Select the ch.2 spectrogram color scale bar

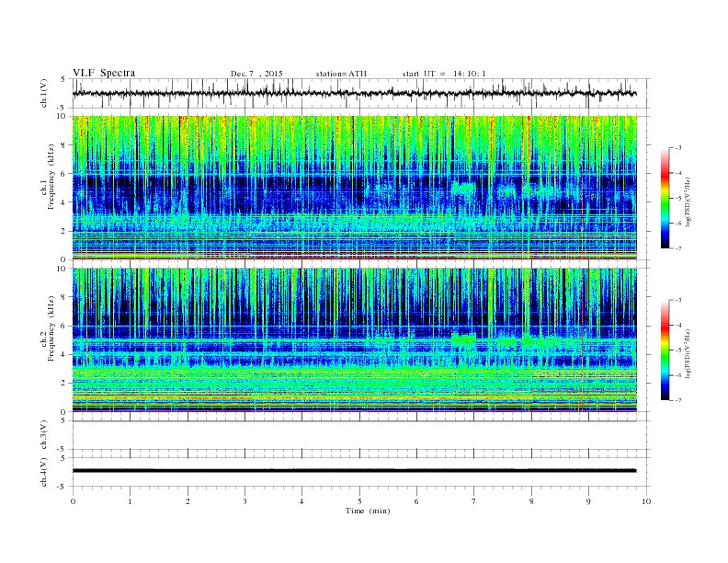665,350
